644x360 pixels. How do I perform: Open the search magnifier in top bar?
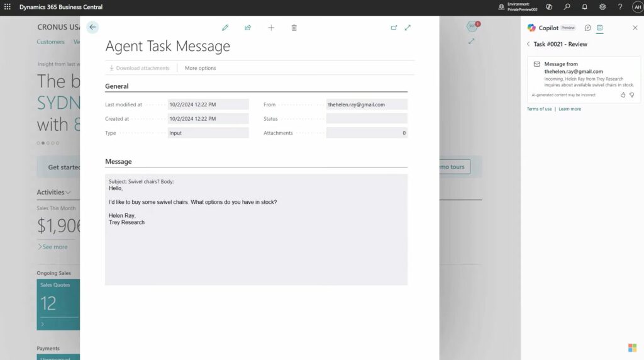(x=567, y=7)
